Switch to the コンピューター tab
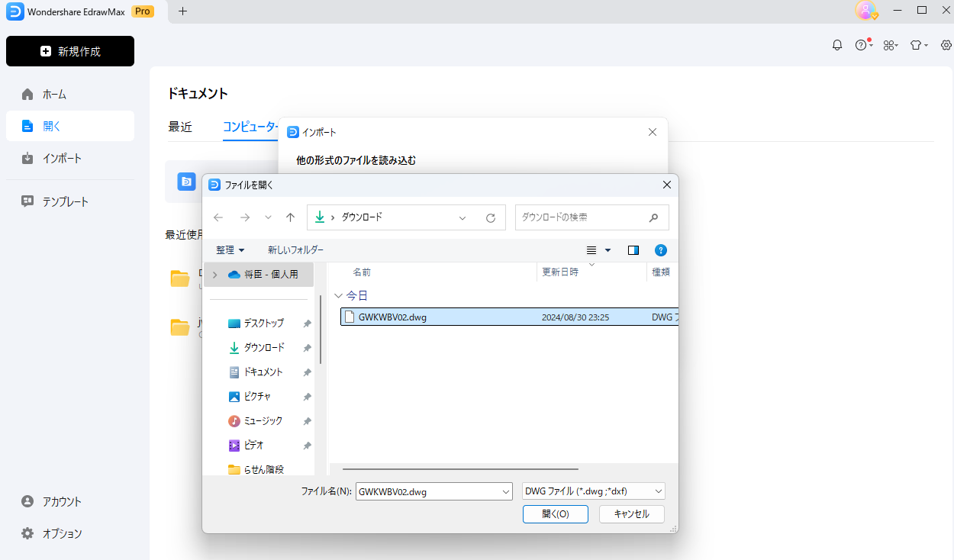Screen dimensions: 954x560 250,127
